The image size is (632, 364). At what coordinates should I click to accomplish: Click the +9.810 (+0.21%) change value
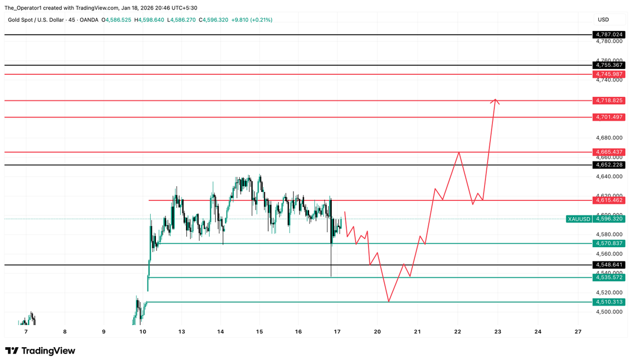coord(252,20)
